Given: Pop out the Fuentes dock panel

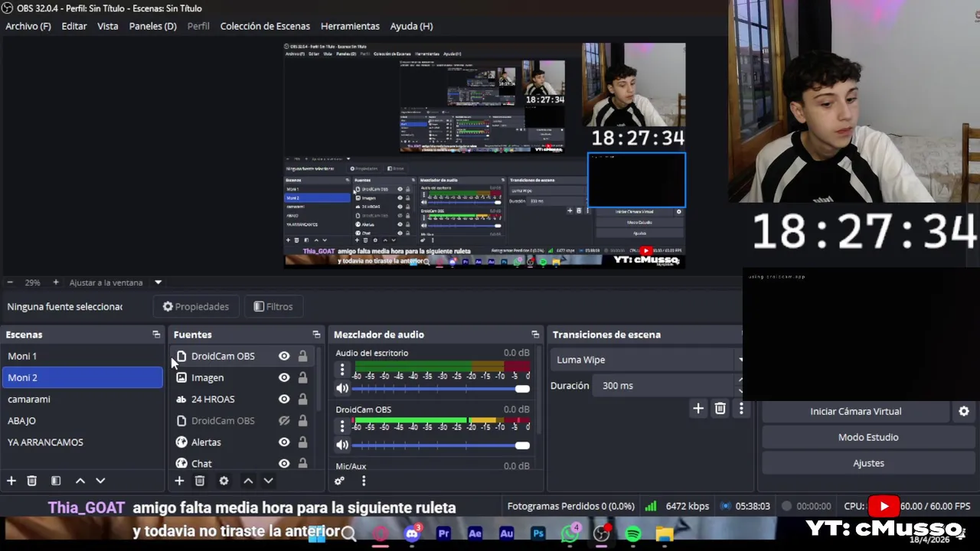Looking at the screenshot, I should (x=316, y=334).
